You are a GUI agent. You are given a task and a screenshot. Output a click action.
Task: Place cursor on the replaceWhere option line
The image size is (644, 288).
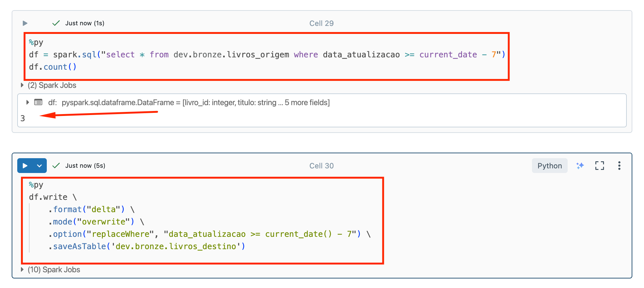click(209, 234)
